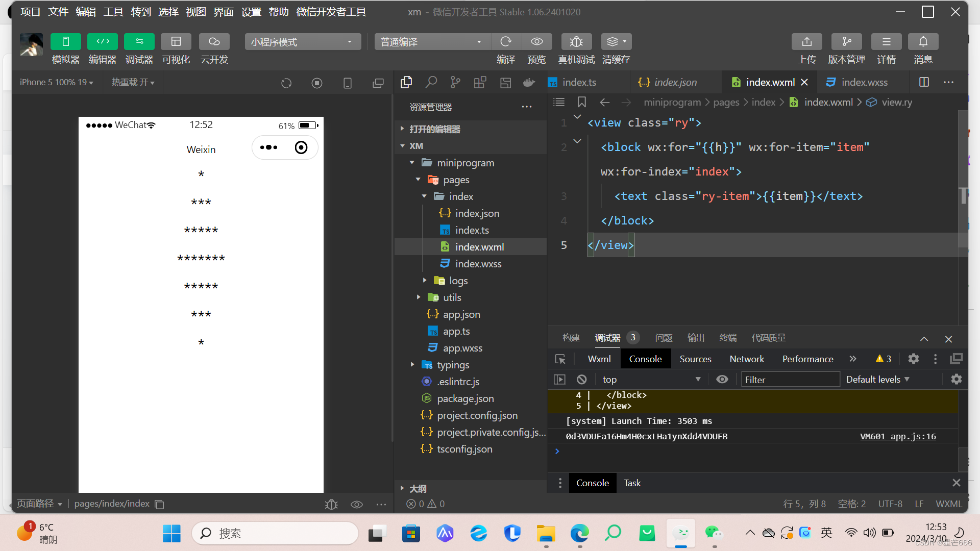Viewport: 980px width, 551px height.
Task: Toggle the 模拟器 simulator panel
Action: coord(66,42)
